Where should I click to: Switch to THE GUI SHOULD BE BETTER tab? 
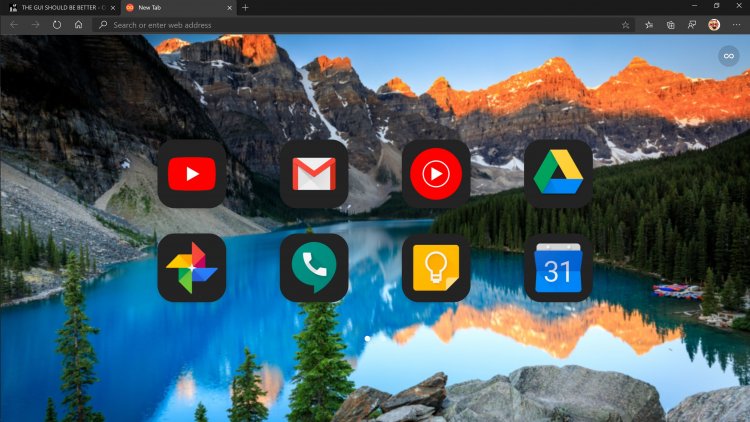click(60, 8)
